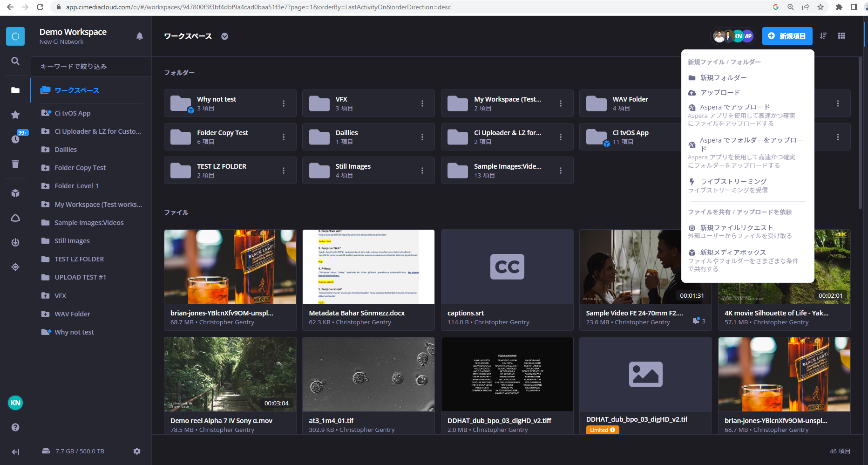The height and width of the screenshot is (465, 868).
Task: Open the trash bin in sidebar
Action: pos(15,164)
